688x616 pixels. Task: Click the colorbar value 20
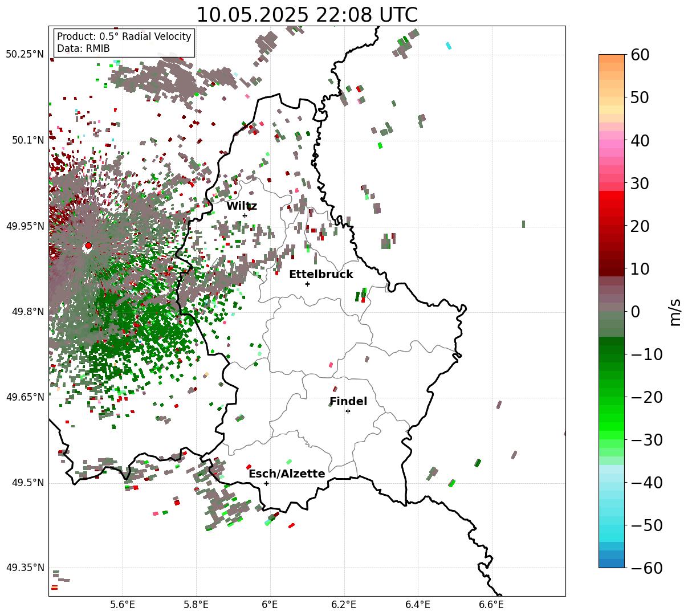point(640,226)
